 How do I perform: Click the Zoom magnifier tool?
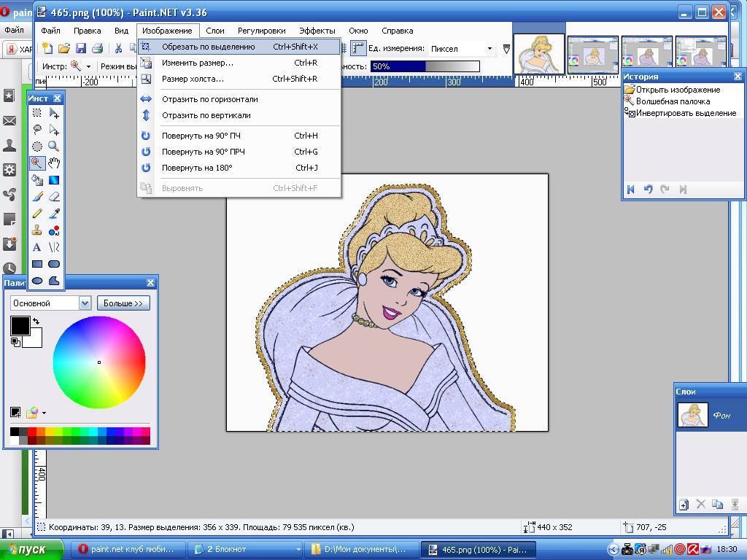tap(54, 147)
